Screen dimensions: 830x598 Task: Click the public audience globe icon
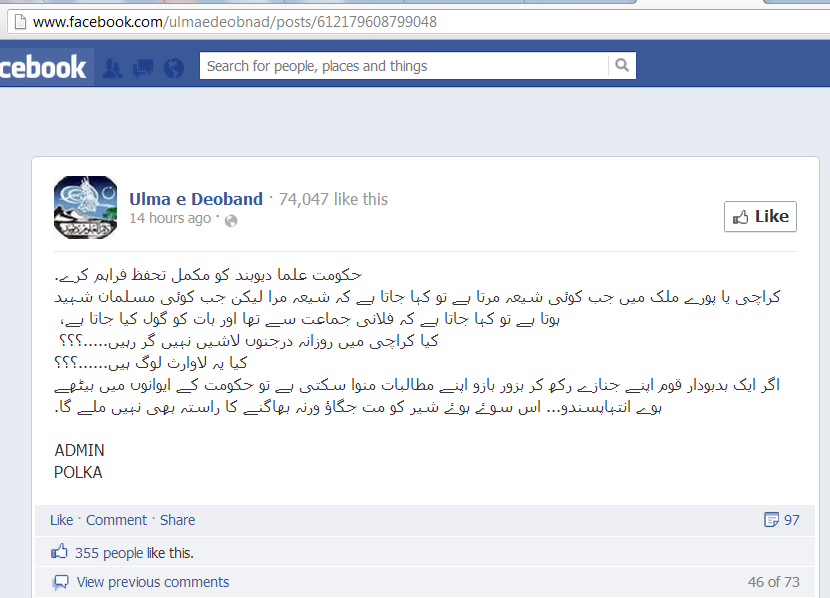click(231, 221)
